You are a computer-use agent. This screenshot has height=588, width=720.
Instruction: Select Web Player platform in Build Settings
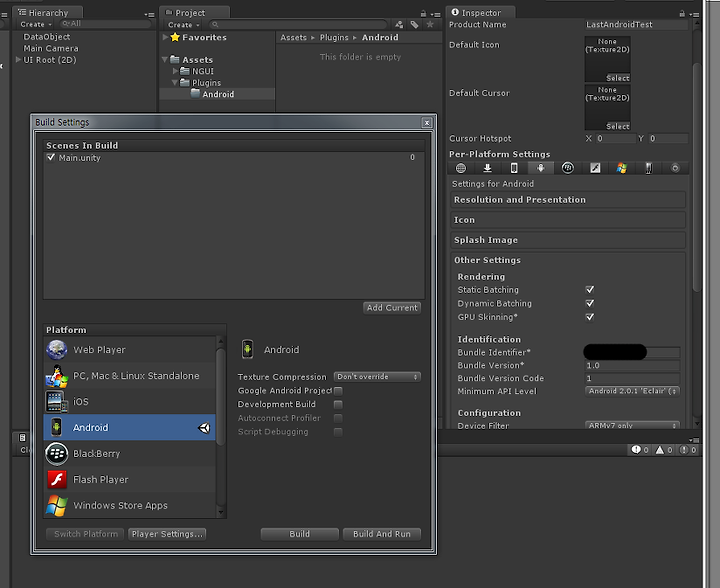[x=129, y=350]
